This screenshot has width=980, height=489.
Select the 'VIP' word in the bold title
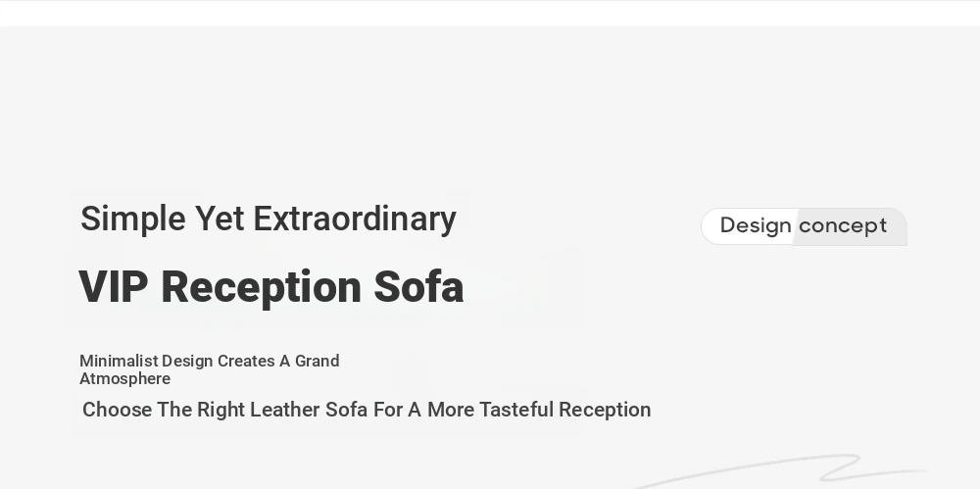coord(114,287)
